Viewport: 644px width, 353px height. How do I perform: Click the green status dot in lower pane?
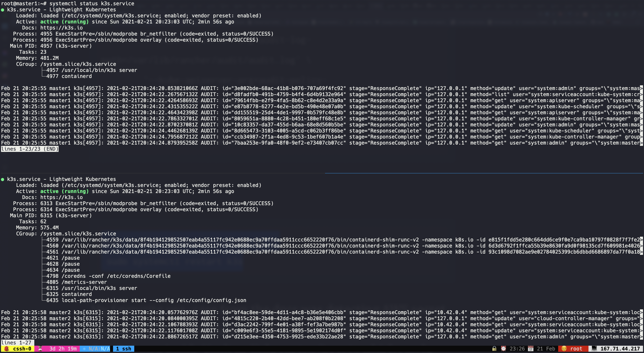tap(3, 179)
